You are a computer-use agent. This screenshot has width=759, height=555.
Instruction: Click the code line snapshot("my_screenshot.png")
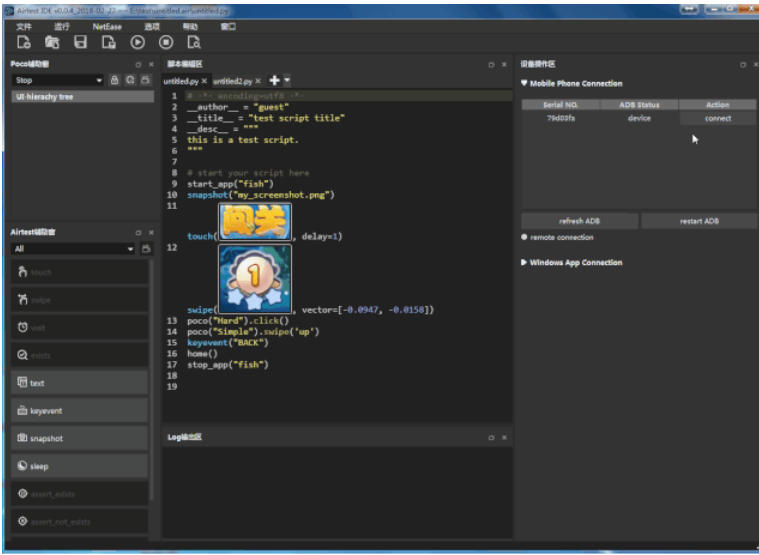point(261,195)
